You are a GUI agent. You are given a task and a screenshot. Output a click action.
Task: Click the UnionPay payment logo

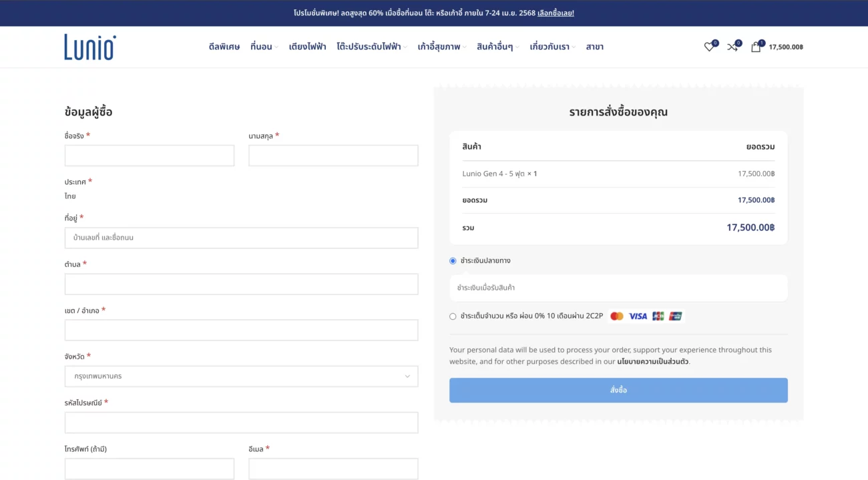[676, 316]
